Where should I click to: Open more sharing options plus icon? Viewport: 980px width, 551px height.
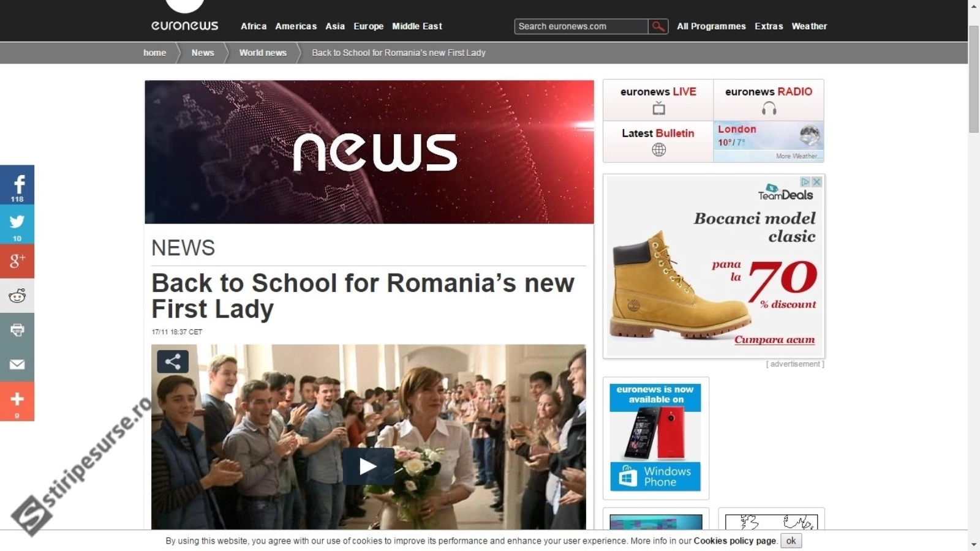17,401
